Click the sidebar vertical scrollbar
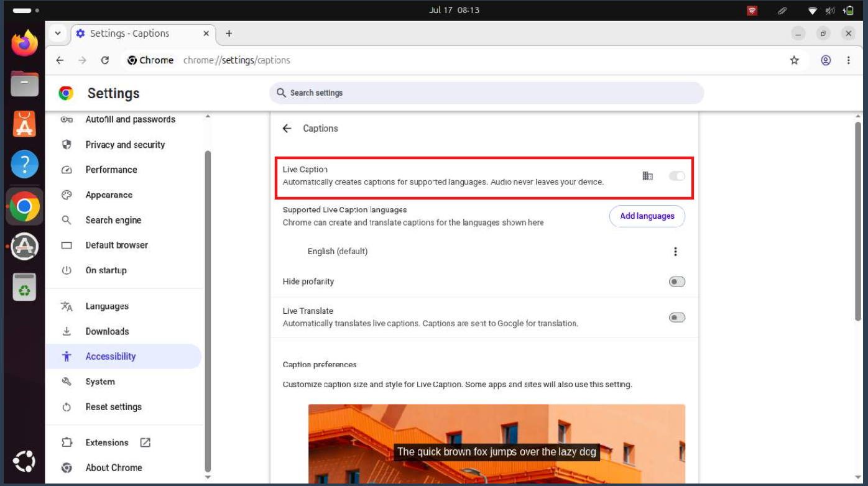 [208, 311]
